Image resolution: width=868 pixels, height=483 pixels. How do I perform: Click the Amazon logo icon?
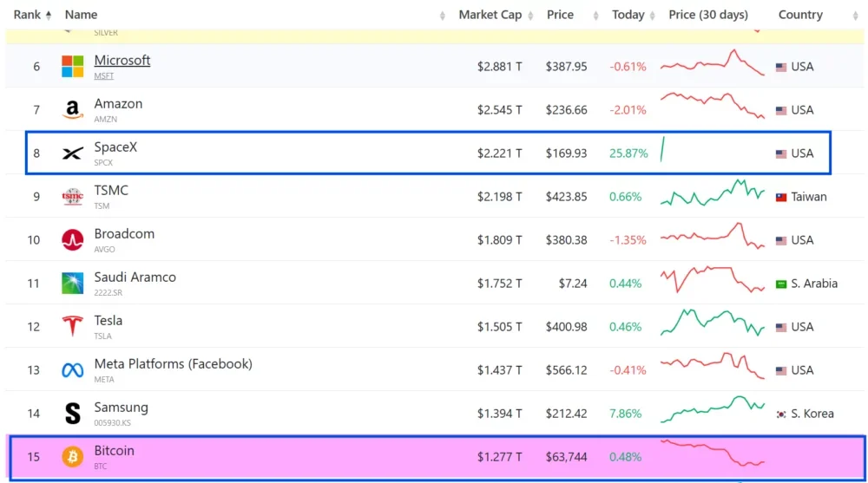tap(73, 110)
